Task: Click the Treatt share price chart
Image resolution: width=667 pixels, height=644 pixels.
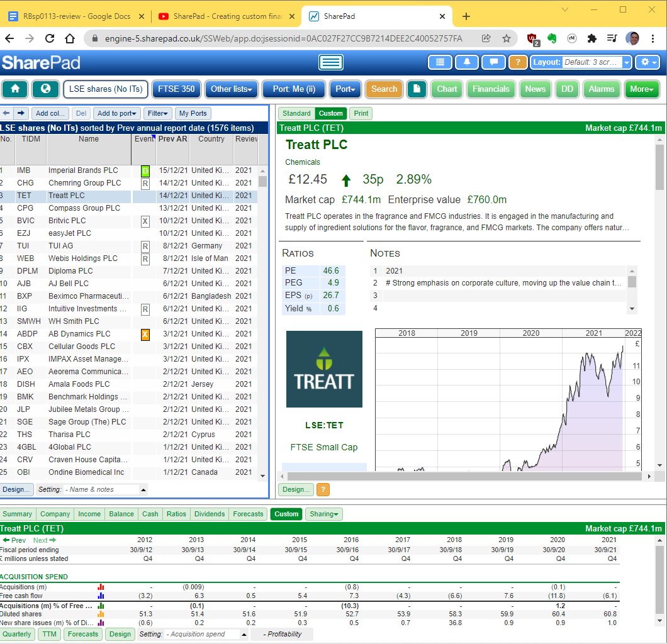Action: point(508,399)
